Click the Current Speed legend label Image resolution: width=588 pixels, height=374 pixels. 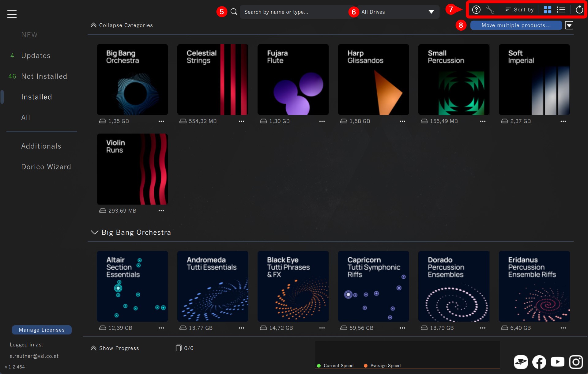(338, 366)
